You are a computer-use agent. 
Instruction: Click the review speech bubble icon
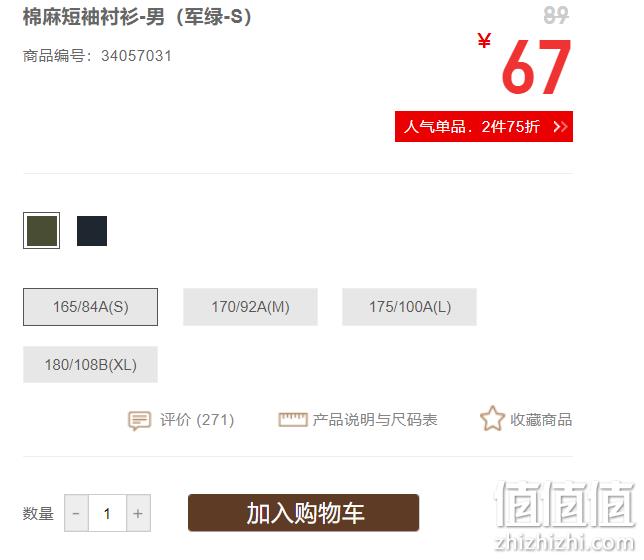139,420
